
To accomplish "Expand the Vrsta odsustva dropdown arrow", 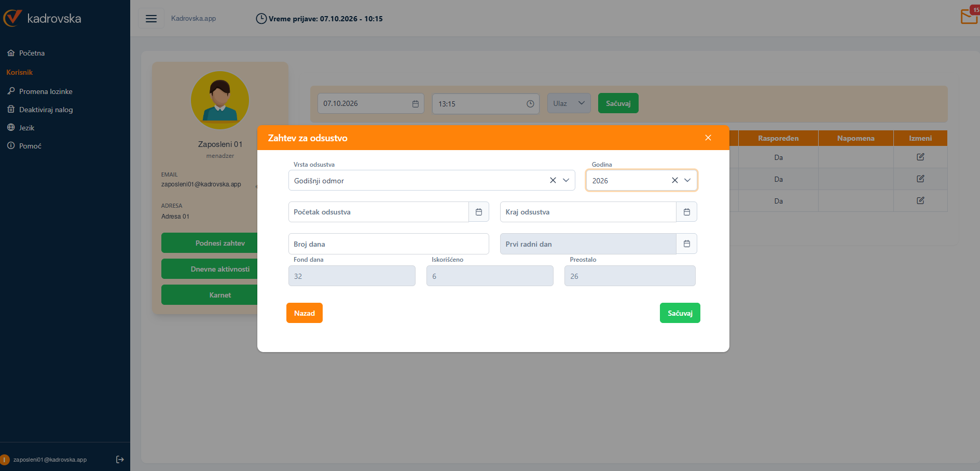I will tap(566, 180).
